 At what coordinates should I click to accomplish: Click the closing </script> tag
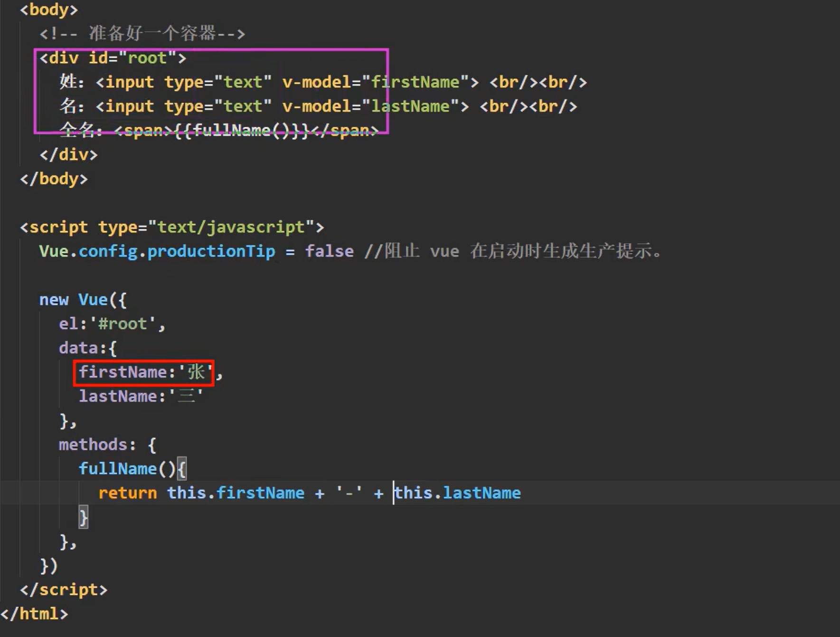[64, 590]
